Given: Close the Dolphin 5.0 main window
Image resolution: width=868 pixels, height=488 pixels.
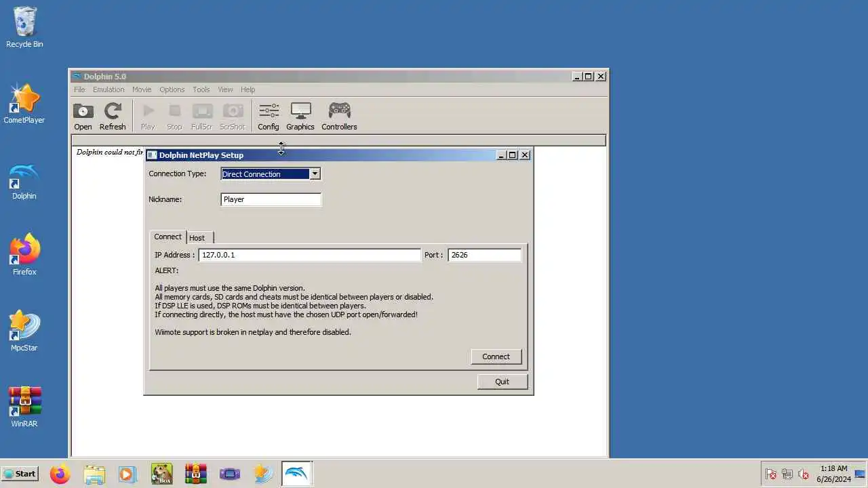Looking at the screenshot, I should [600, 77].
